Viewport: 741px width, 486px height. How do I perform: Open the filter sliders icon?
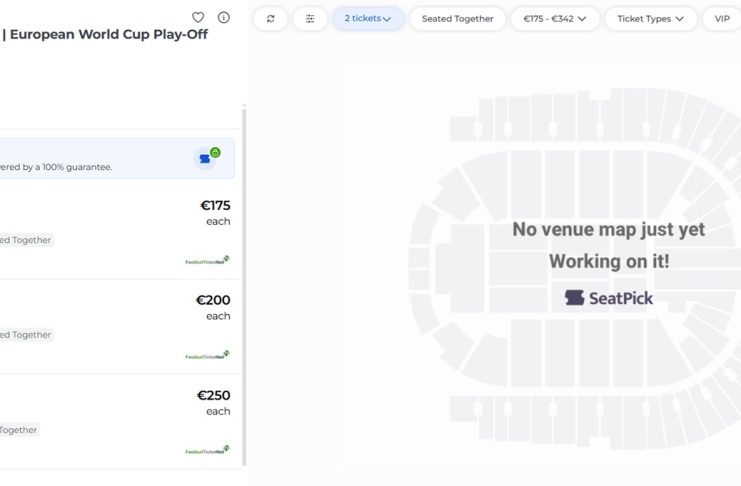[310, 19]
